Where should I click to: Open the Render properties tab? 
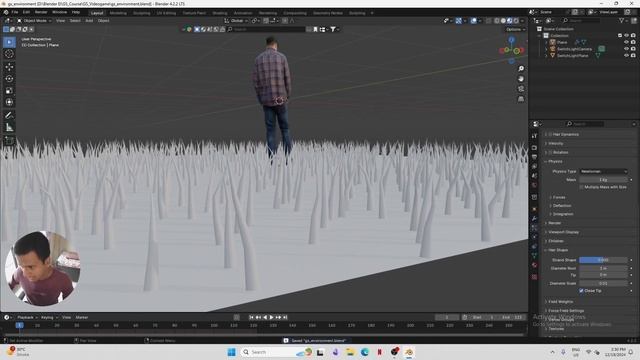click(x=534, y=147)
